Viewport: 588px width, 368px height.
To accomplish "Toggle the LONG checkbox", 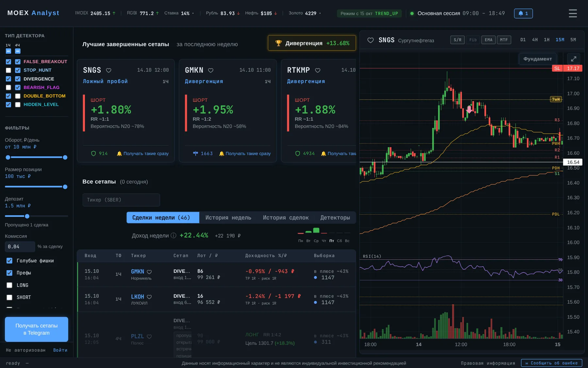I will coord(9,285).
